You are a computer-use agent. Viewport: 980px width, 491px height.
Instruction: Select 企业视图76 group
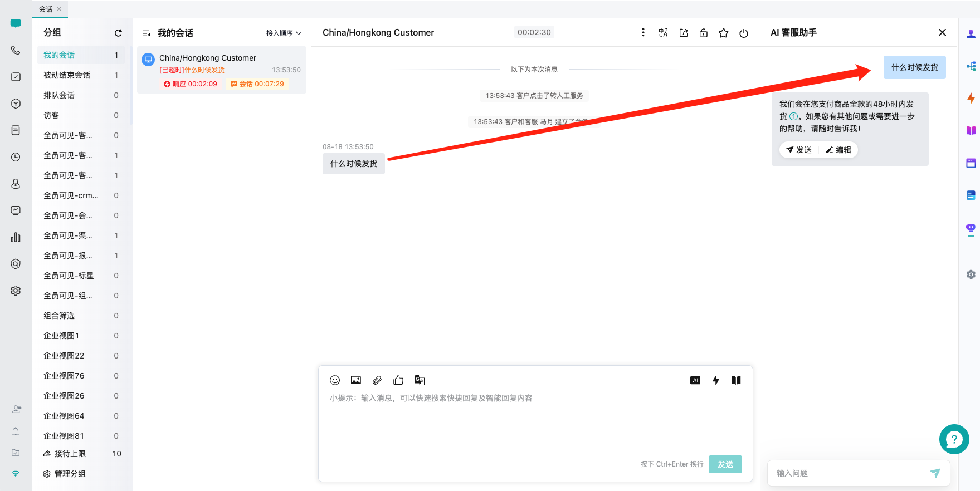coord(81,376)
